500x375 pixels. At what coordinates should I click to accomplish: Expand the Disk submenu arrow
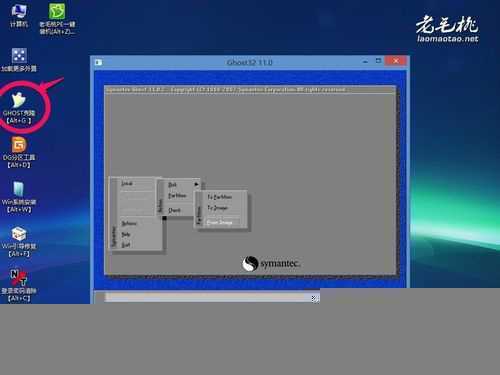pos(196,184)
